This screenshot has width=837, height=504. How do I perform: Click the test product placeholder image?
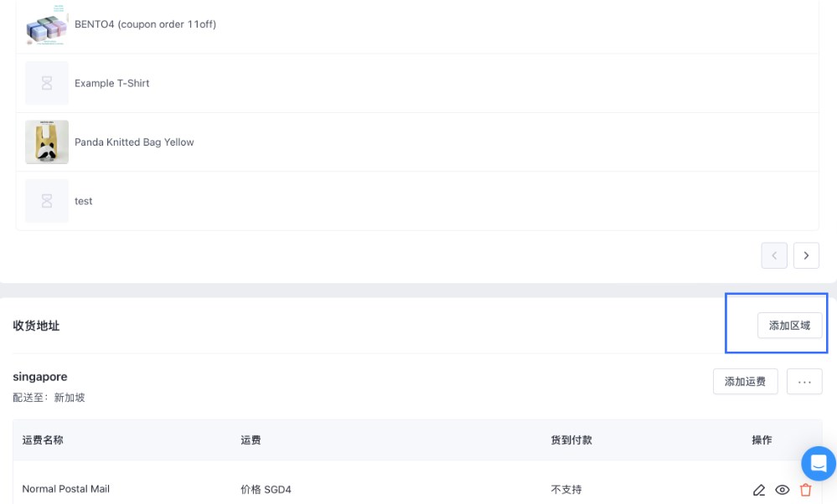click(x=47, y=201)
